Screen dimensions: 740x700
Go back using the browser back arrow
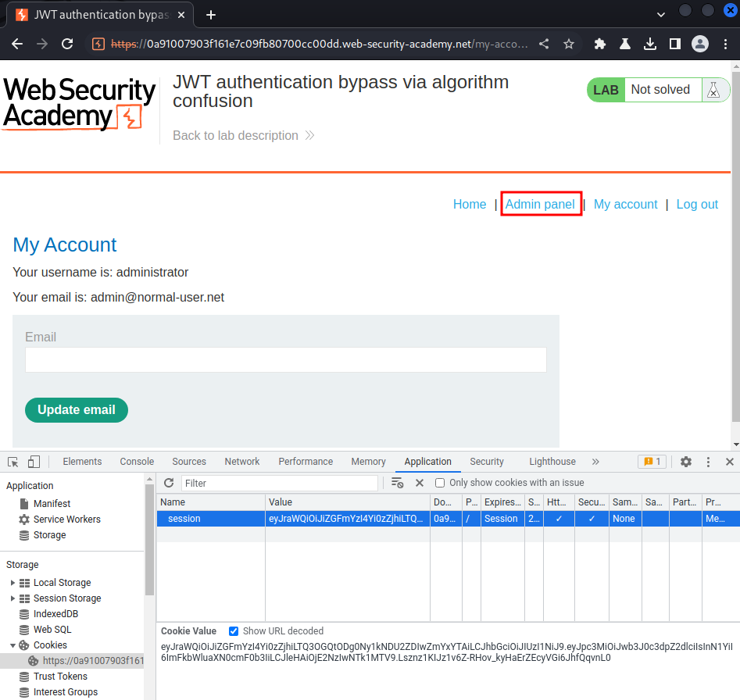[17, 44]
